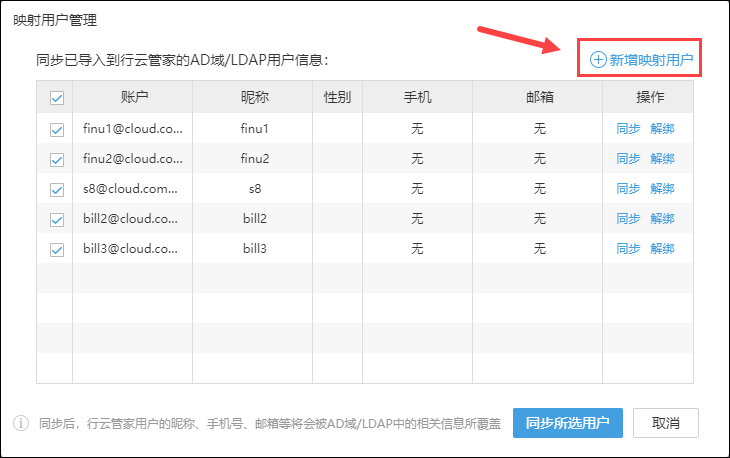
Task: Open 新增映射用户 link
Action: [651, 59]
